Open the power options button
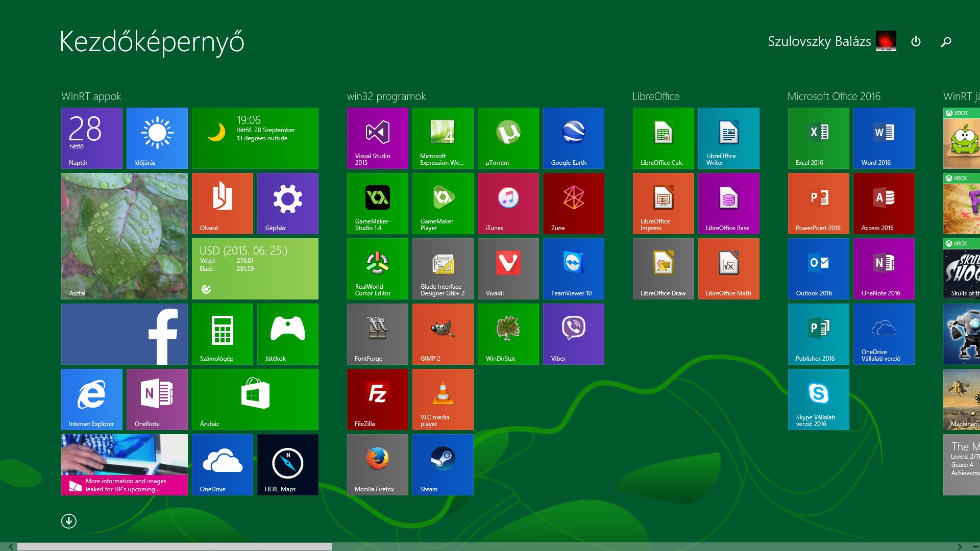Screen dimensions: 980x551 point(916,41)
